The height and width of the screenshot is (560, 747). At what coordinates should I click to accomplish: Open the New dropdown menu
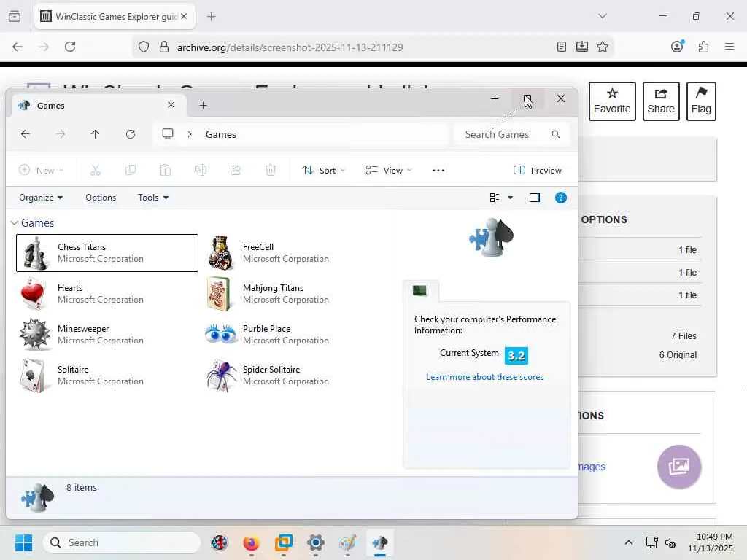point(41,170)
